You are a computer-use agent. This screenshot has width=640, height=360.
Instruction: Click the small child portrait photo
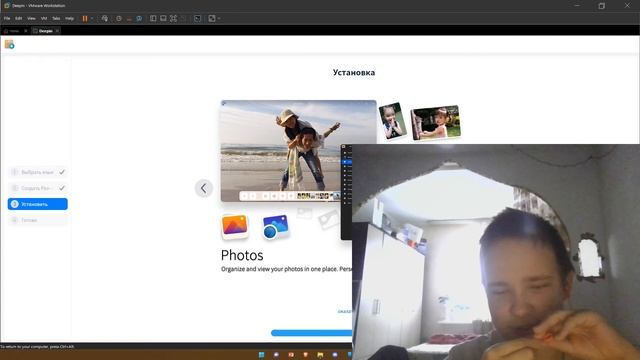click(392, 121)
